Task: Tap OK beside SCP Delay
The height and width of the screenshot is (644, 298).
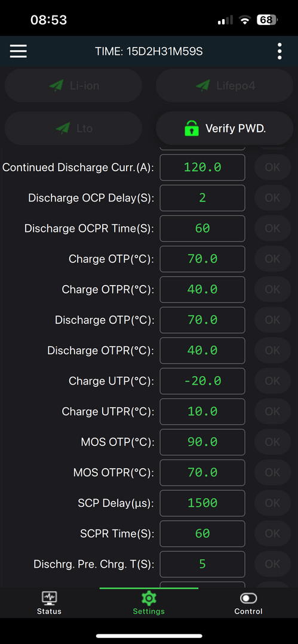Action: (x=272, y=503)
